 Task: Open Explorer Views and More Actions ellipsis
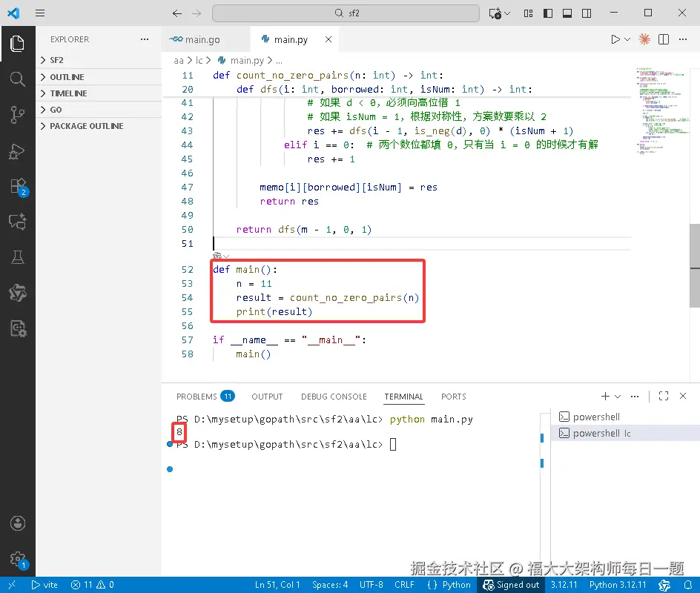(145, 39)
